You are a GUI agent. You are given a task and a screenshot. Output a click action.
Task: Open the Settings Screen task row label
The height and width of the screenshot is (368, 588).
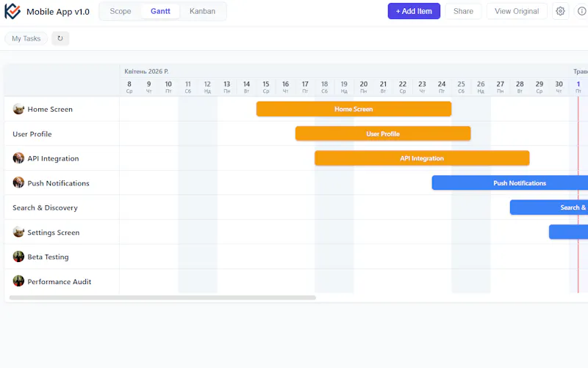coord(53,233)
